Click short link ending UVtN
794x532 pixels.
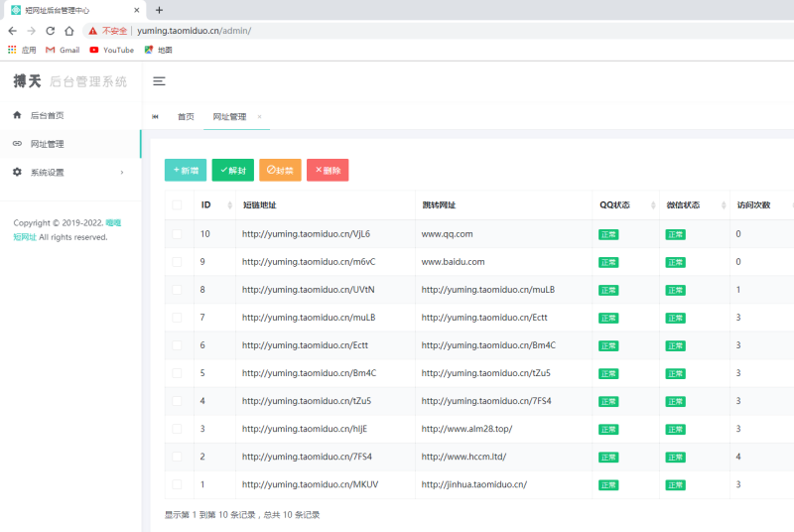(309, 290)
